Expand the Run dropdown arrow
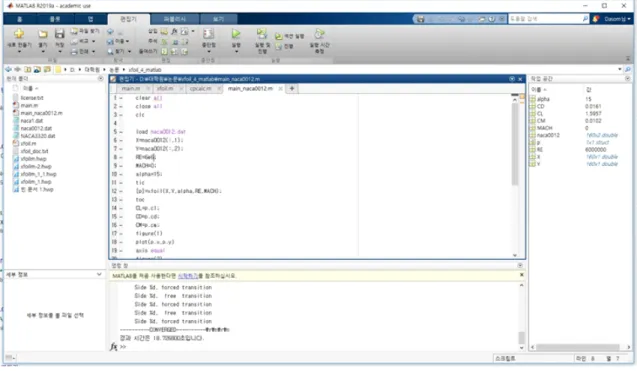This screenshot has height=371, width=637. coord(236,52)
